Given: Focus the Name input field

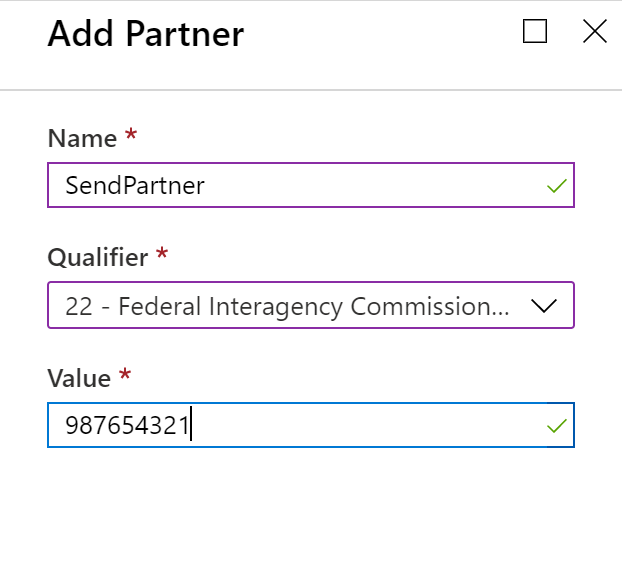Looking at the screenshot, I should [x=380, y=185].
